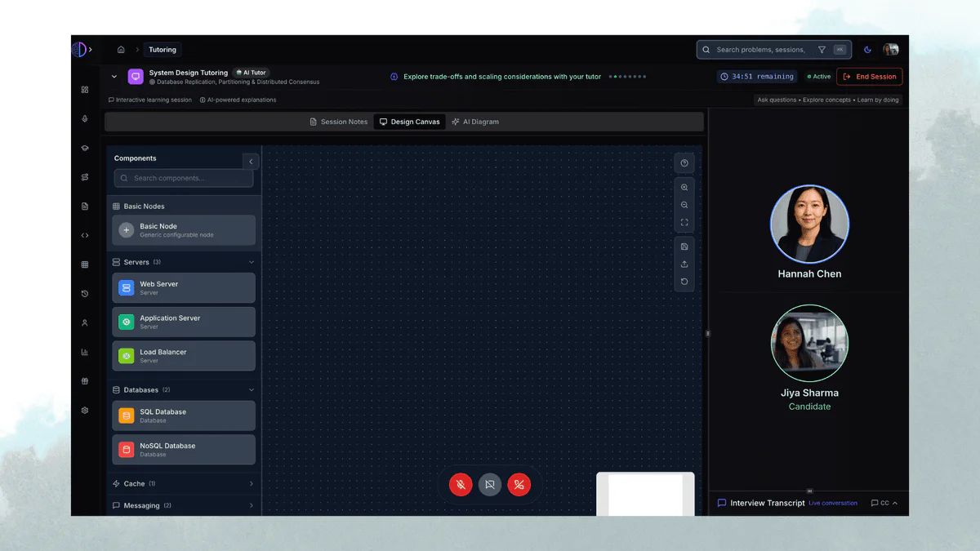
Task: Open the canvas help icon
Action: coord(684,163)
